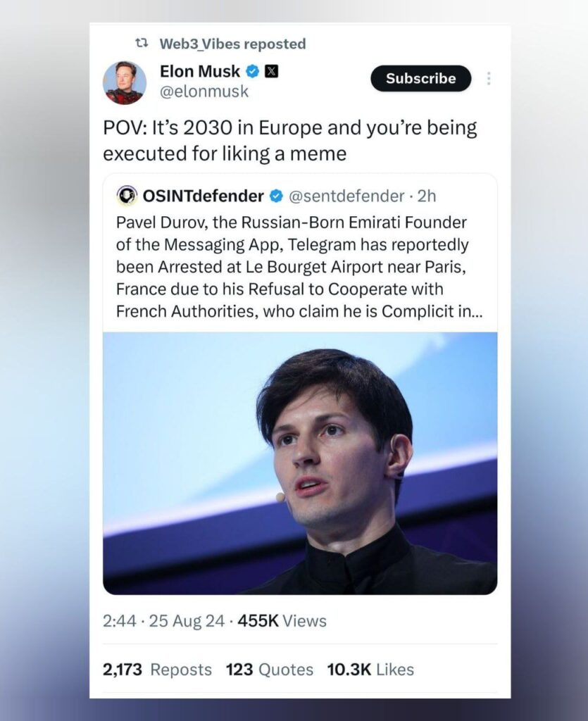This screenshot has height=721, width=588.
Task: Click the 2h timestamp of the quoted post
Action: pos(427,196)
